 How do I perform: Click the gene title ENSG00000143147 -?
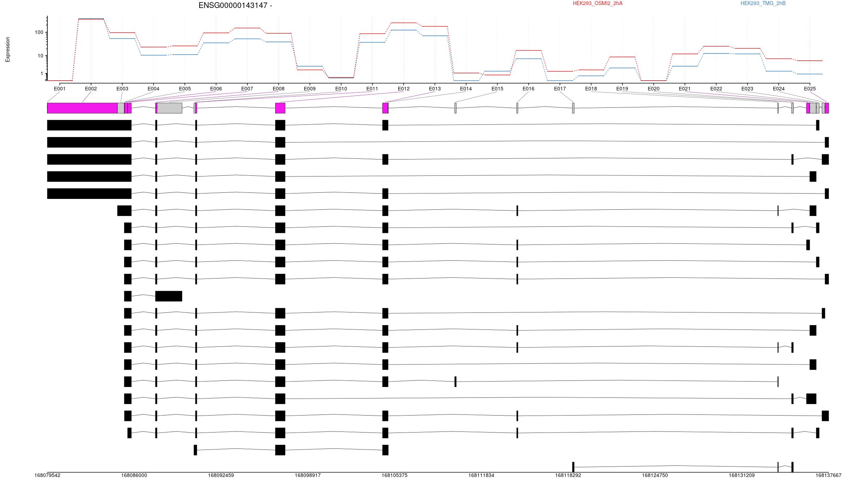(x=235, y=5)
